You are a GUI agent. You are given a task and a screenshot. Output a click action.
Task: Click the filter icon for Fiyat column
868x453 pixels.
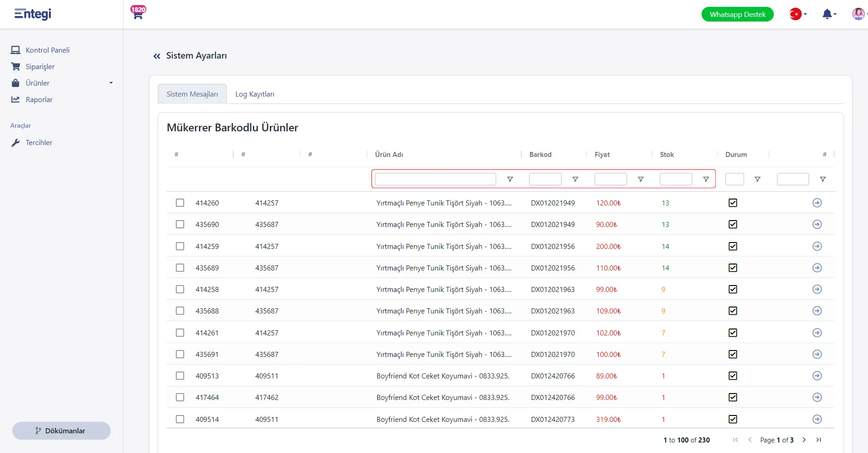pos(641,179)
